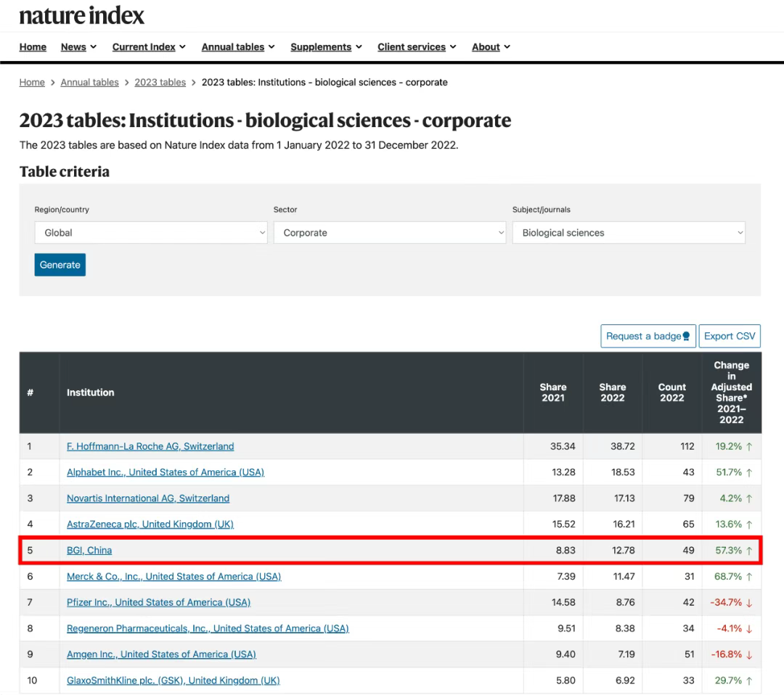The image size is (784, 695).
Task: Click the badge icon in Request a badge
Action: 686,337
